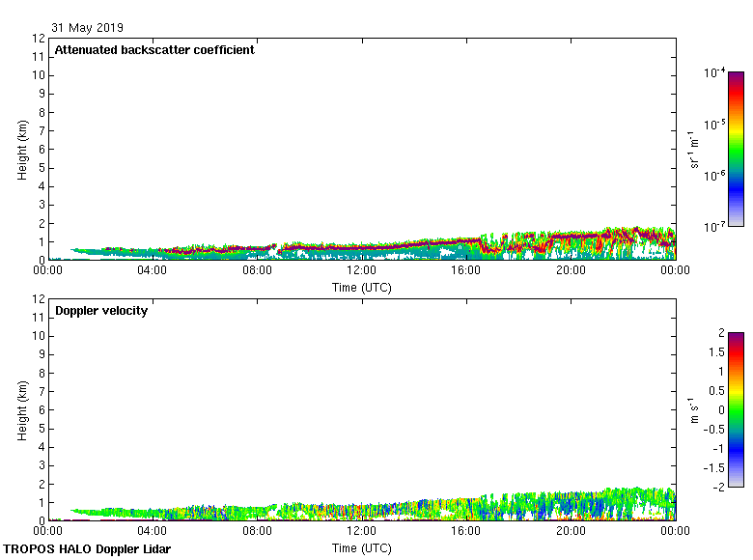Click 'Time (UTC)' label under Doppler velocity plot
Screen dimensions: 753x560
click(361, 548)
